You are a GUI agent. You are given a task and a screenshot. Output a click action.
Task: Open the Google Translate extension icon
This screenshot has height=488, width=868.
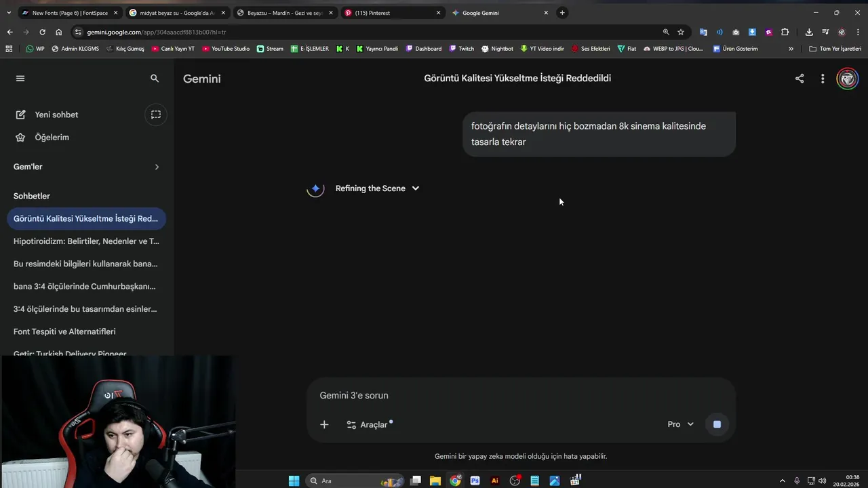click(x=703, y=32)
